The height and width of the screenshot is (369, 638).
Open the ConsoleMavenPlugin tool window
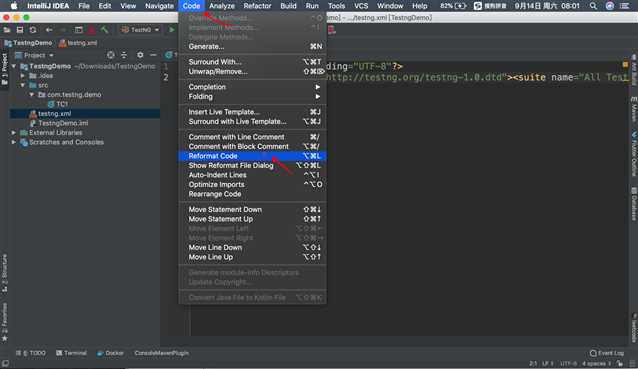coord(162,353)
